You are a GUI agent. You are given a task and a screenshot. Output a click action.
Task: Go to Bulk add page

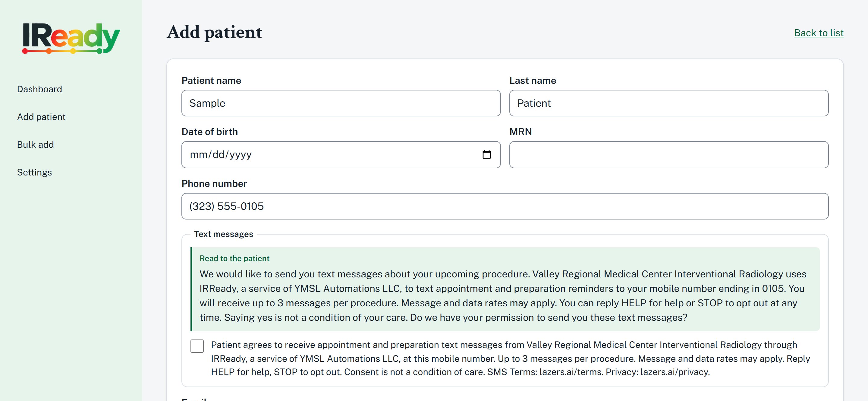coord(35,144)
